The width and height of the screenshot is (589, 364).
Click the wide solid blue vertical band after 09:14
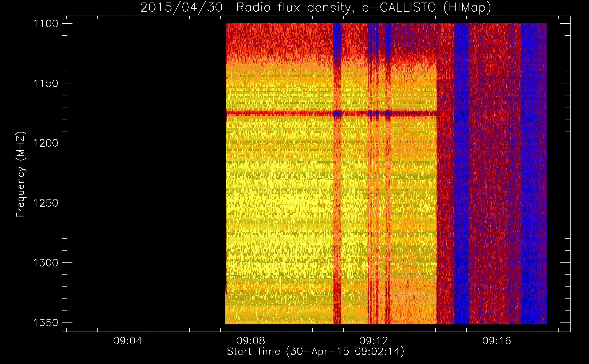point(461,174)
